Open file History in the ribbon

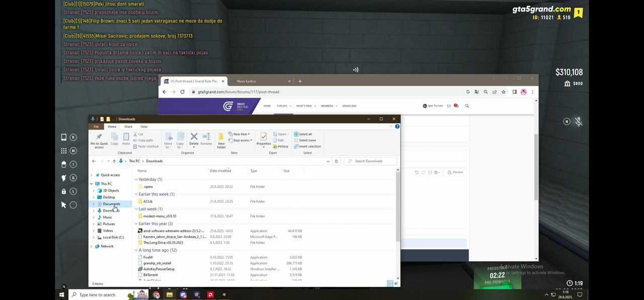click(x=280, y=146)
